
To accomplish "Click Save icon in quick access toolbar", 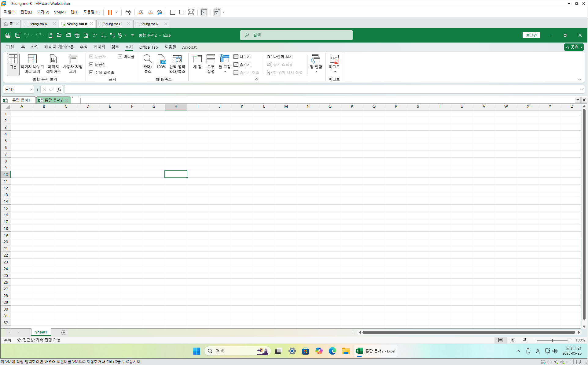I will [18, 35].
